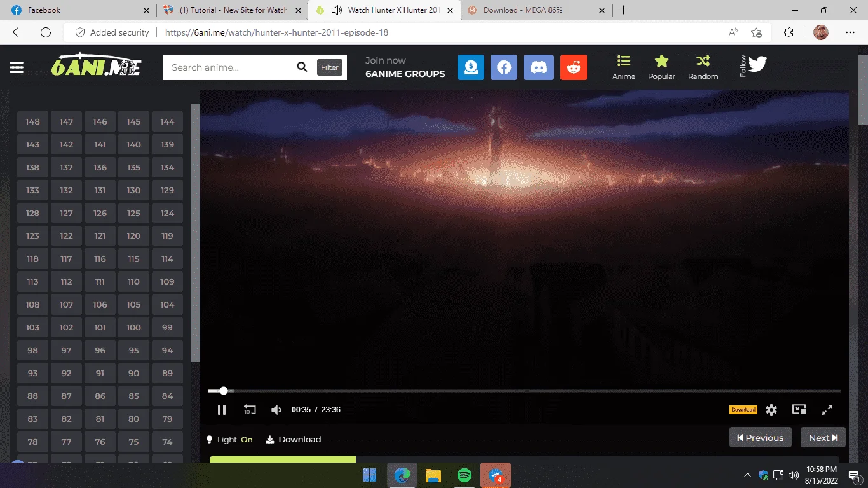Screen dimensions: 868x488
Task: Open browser settings and more menu
Action: tap(851, 32)
